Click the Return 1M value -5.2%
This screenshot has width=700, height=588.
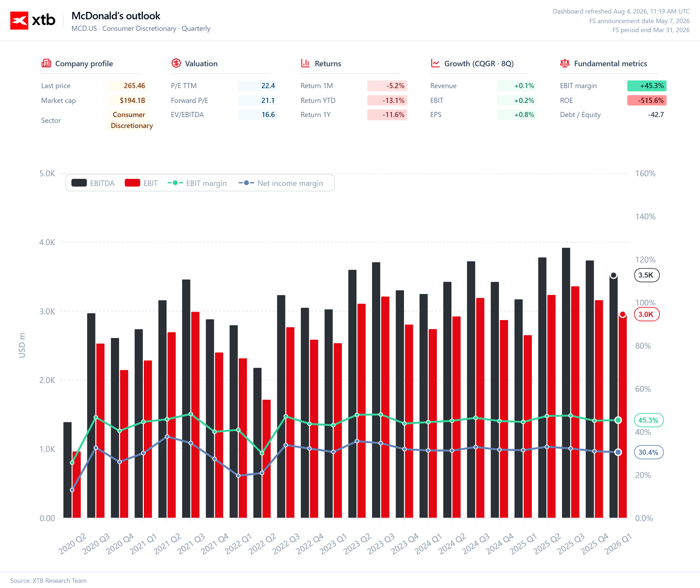pyautogui.click(x=387, y=86)
